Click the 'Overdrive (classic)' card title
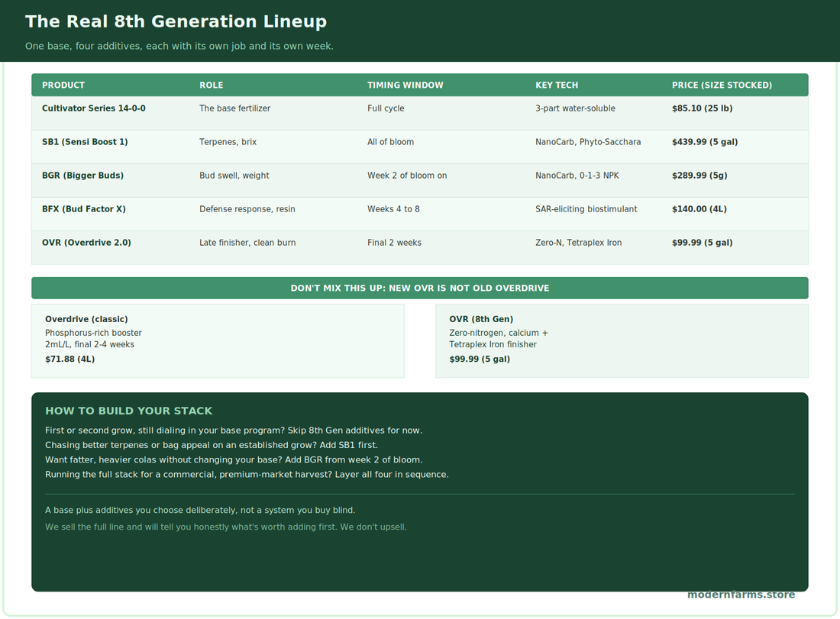 click(86, 319)
